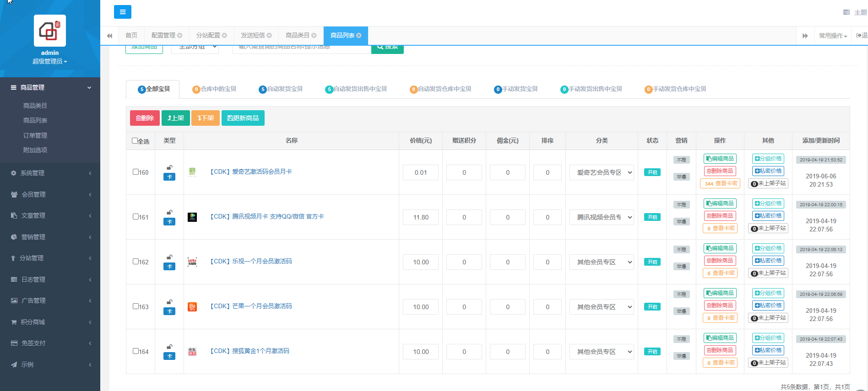Viewport: 868px width, 391px height.
Task: Toggle 开启 status for 爱奇艺 product
Action: coord(652,172)
